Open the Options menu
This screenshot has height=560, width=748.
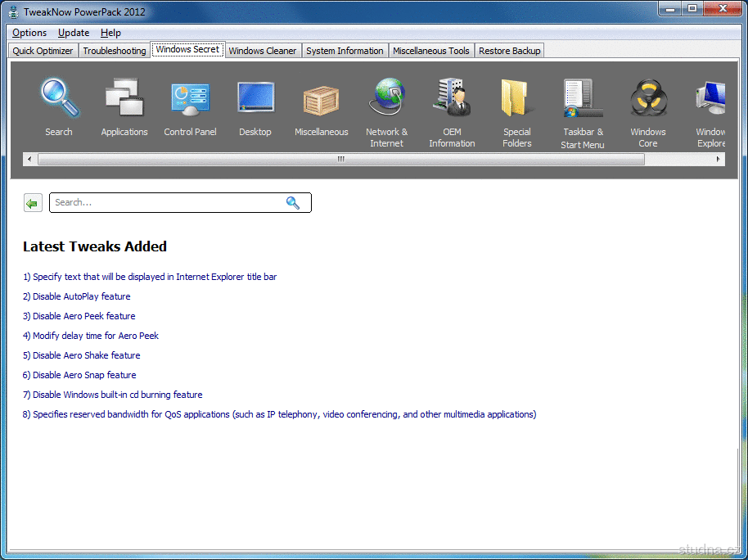click(29, 33)
